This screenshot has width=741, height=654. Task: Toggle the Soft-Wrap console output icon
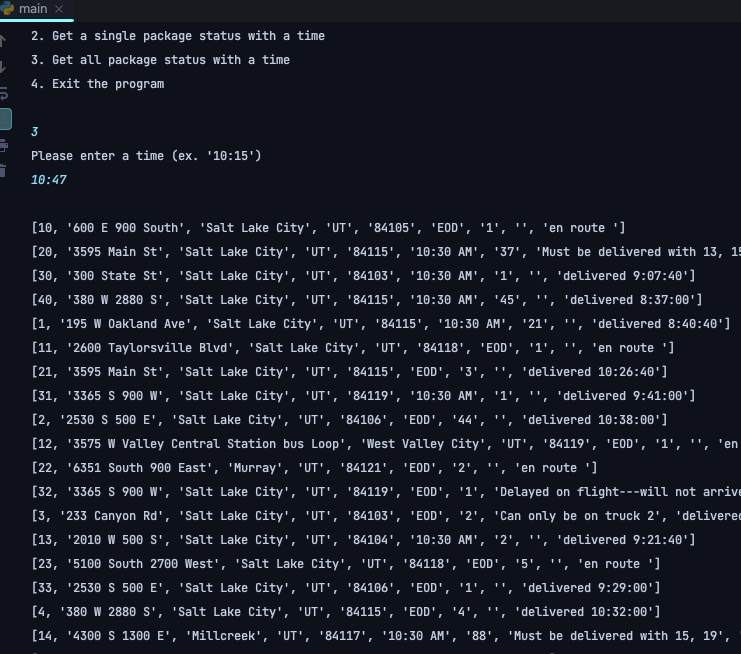click(3, 94)
